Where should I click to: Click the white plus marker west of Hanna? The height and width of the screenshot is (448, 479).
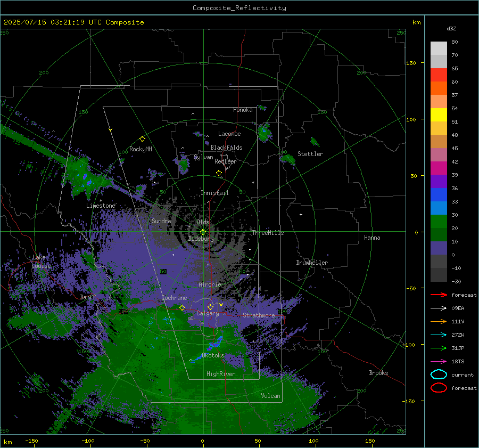click(x=301, y=214)
